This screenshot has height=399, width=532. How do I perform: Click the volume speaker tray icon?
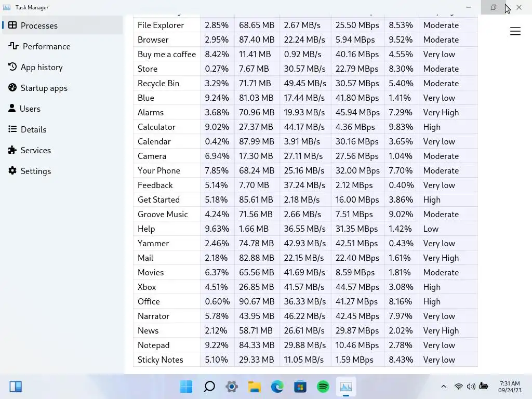(x=471, y=387)
